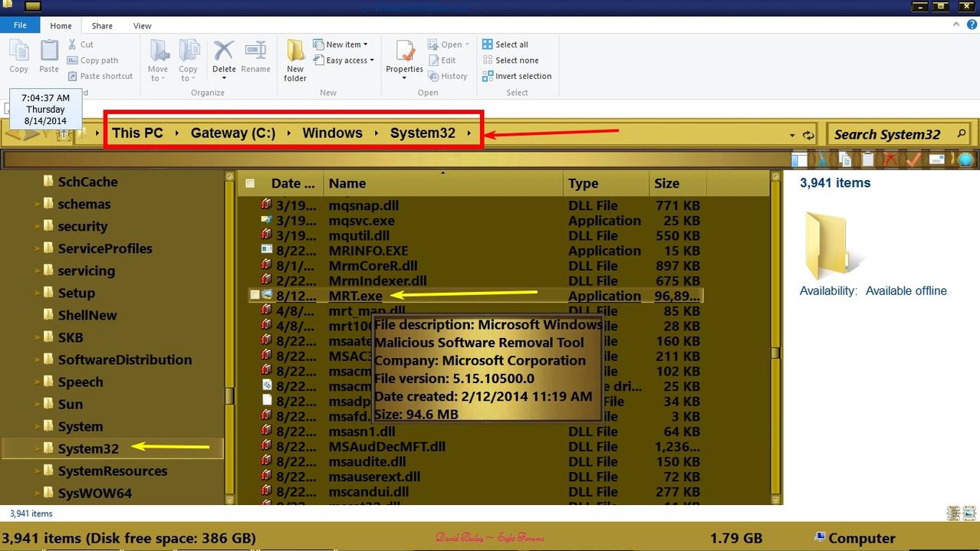Click the This PC breadcrumb

pos(137,133)
